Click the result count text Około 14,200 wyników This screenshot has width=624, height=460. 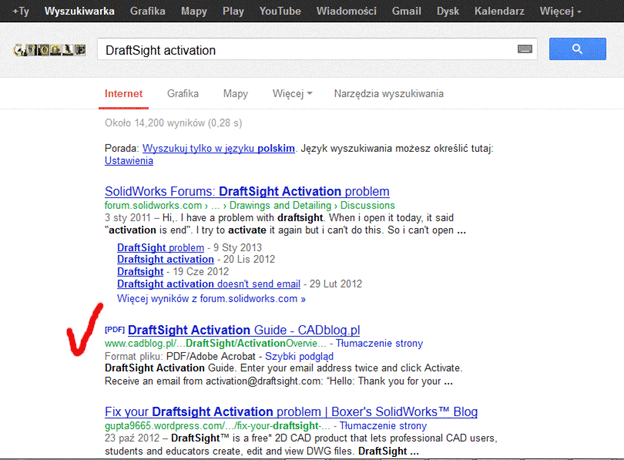173,123
